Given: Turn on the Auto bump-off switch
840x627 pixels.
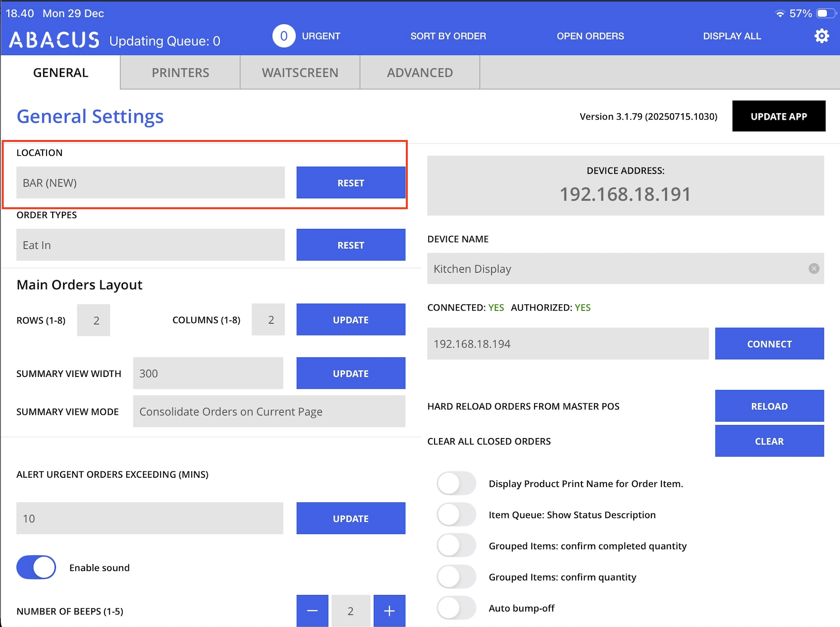Looking at the screenshot, I should [456, 608].
